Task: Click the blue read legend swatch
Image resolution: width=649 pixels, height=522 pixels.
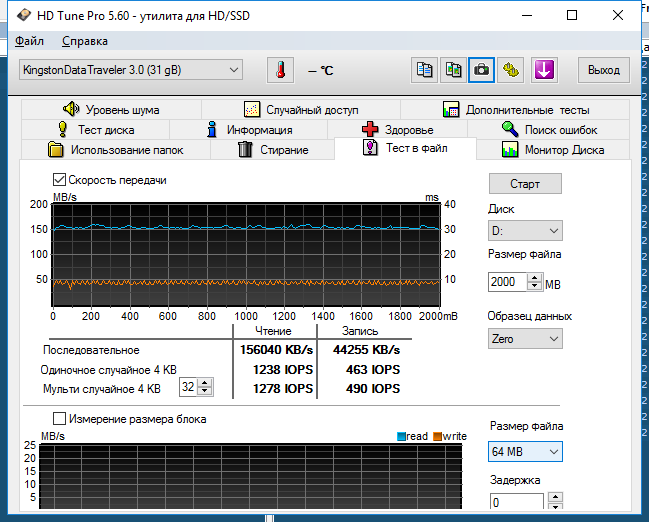Action: (x=401, y=436)
